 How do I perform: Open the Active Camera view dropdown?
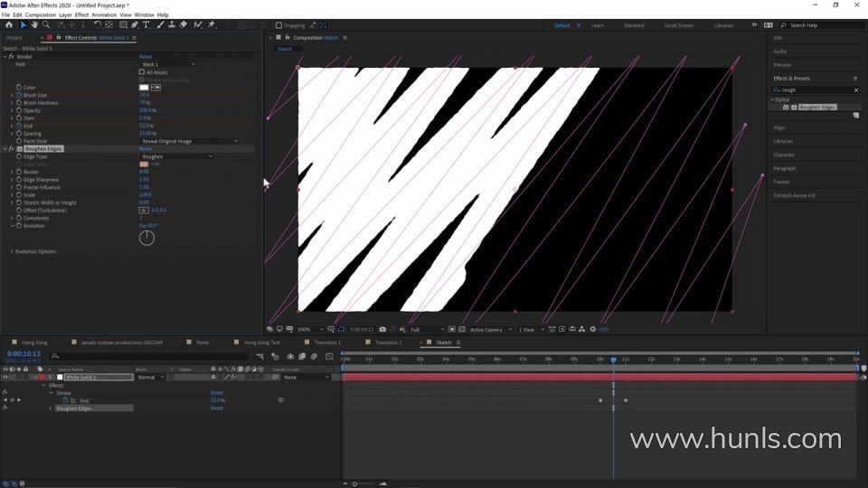[491, 329]
